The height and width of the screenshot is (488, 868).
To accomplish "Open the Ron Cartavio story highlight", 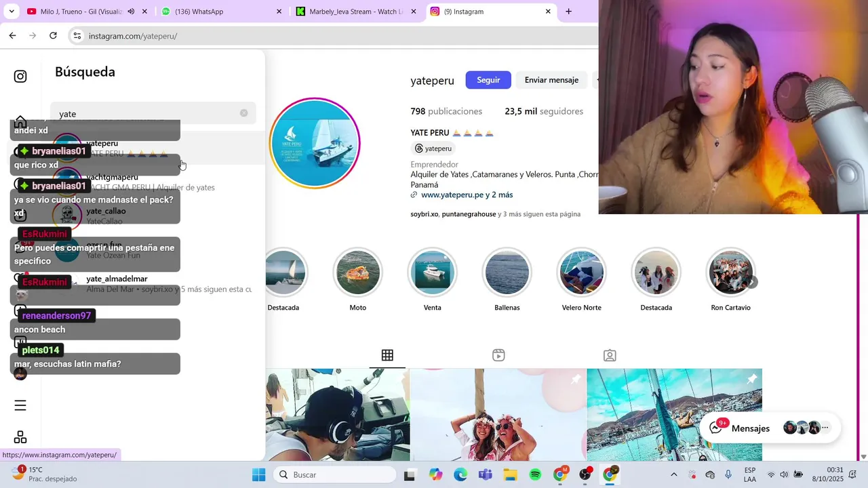I will click(730, 272).
